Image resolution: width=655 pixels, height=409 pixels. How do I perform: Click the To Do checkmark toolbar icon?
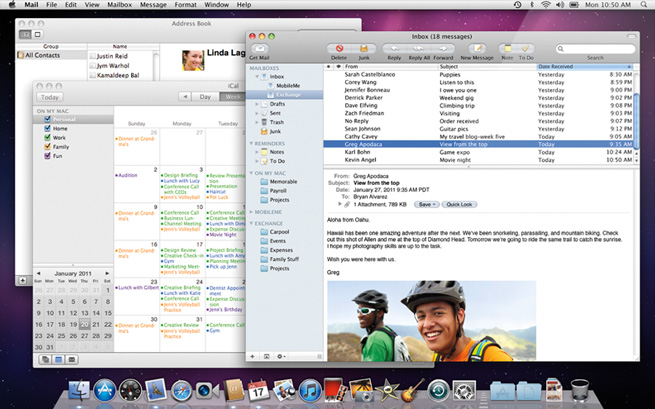(526, 48)
